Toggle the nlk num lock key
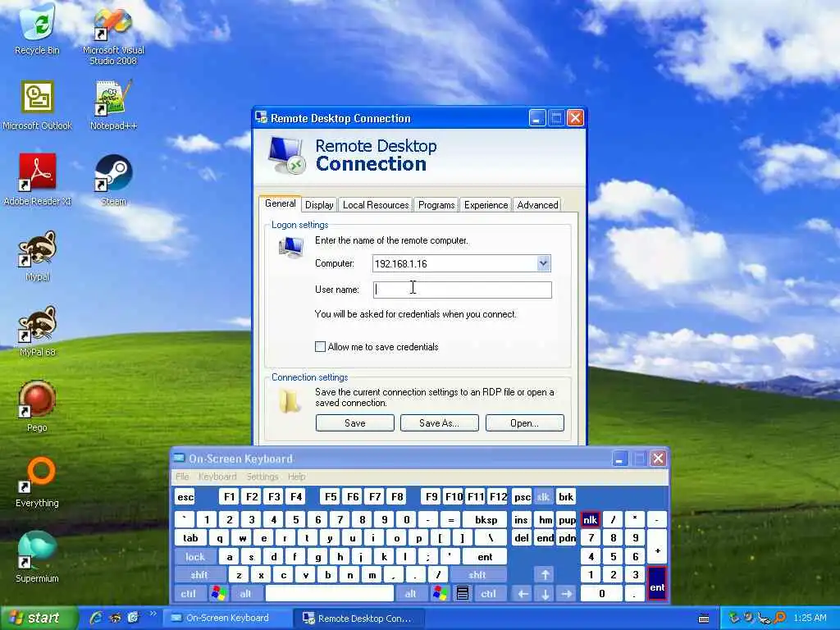Screen dimensions: 840x630 [x=591, y=519]
